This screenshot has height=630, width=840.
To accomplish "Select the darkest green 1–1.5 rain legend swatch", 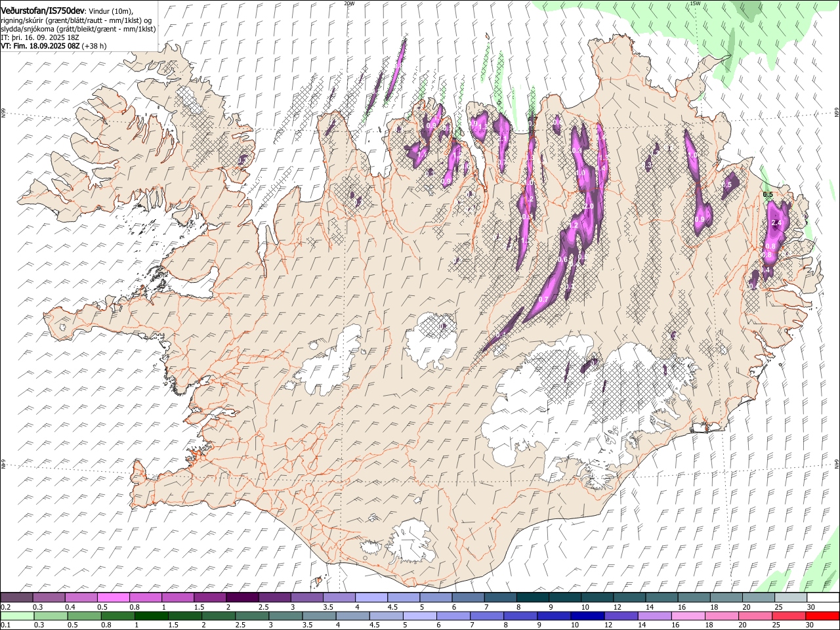I will 152,616.
